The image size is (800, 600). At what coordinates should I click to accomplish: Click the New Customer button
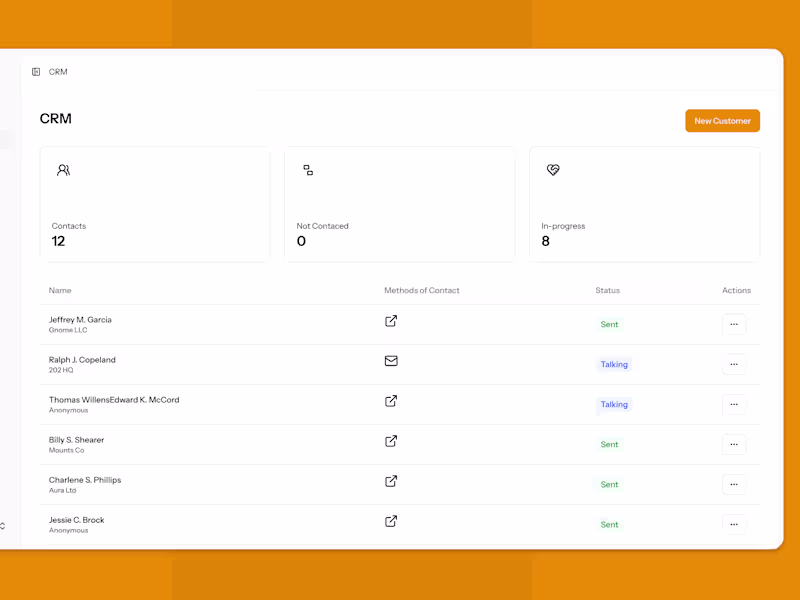(x=722, y=121)
